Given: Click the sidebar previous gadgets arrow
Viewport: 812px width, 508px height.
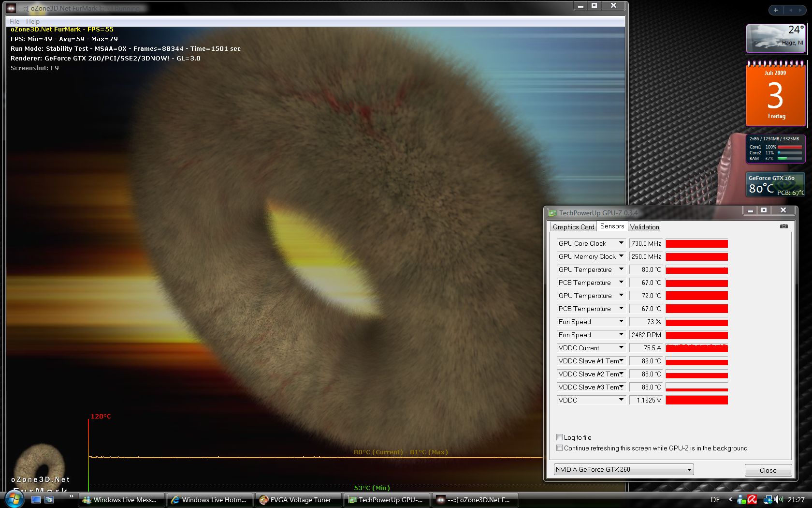Looking at the screenshot, I should (x=791, y=10).
